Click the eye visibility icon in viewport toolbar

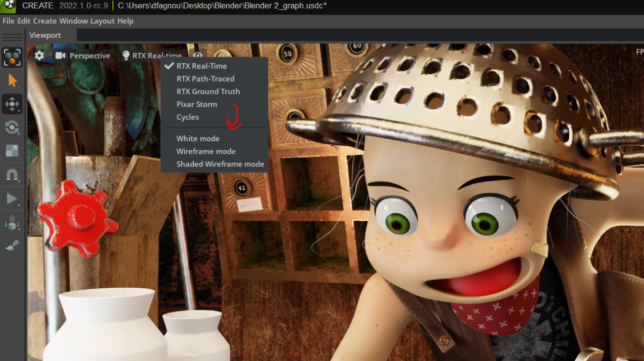197,55
